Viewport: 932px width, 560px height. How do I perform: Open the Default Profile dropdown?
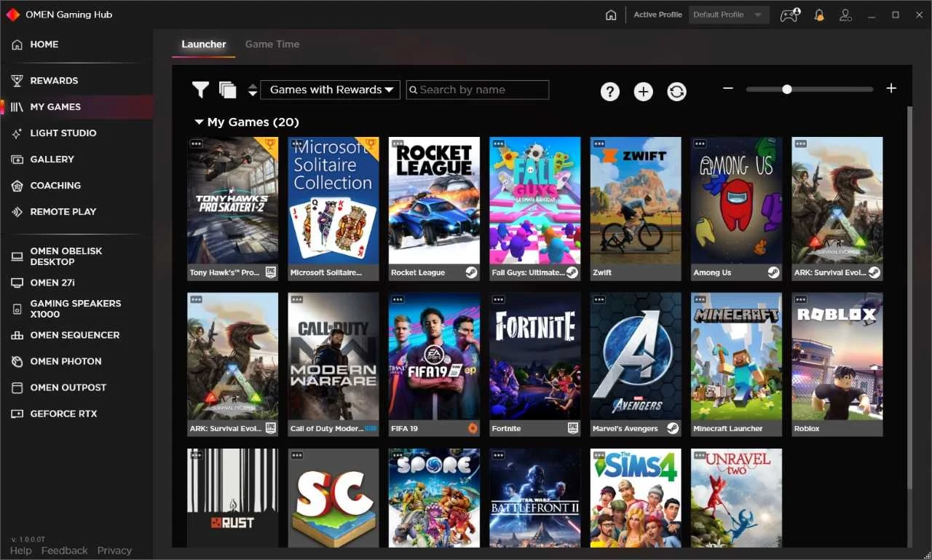click(728, 14)
